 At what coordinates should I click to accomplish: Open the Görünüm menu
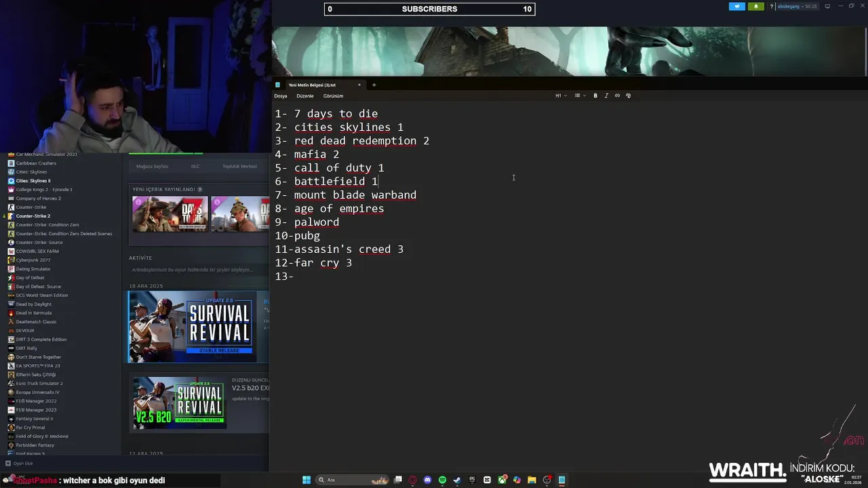333,96
